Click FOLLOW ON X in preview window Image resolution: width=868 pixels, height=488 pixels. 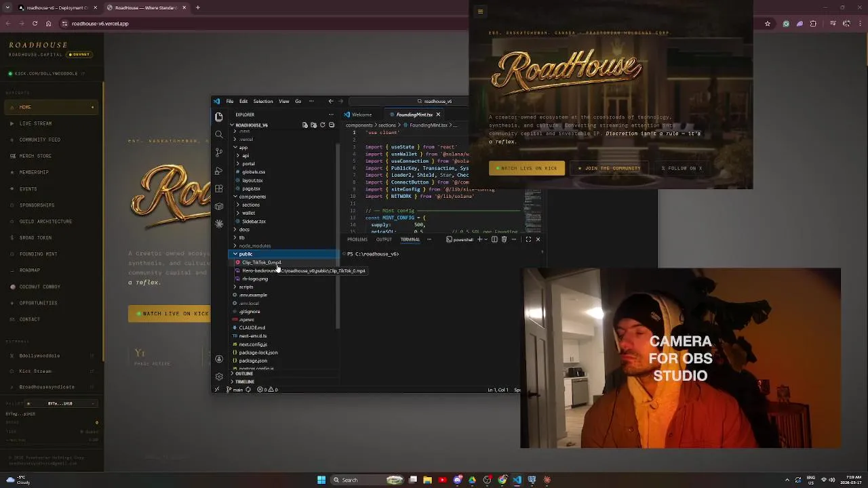point(682,168)
